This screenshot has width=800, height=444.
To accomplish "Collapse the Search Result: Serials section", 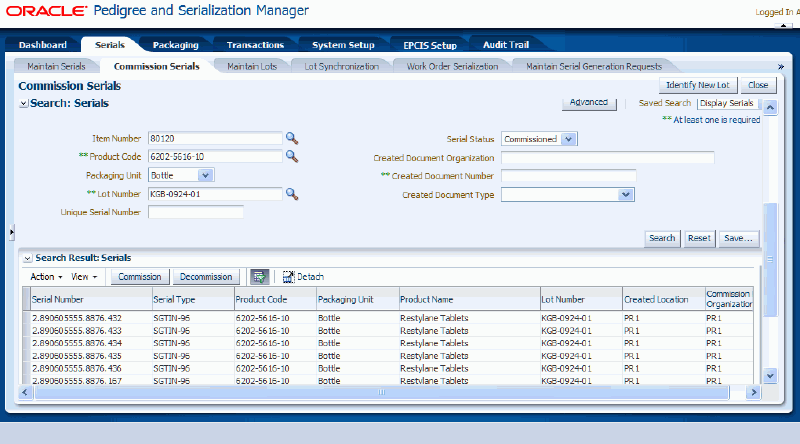I will point(27,258).
